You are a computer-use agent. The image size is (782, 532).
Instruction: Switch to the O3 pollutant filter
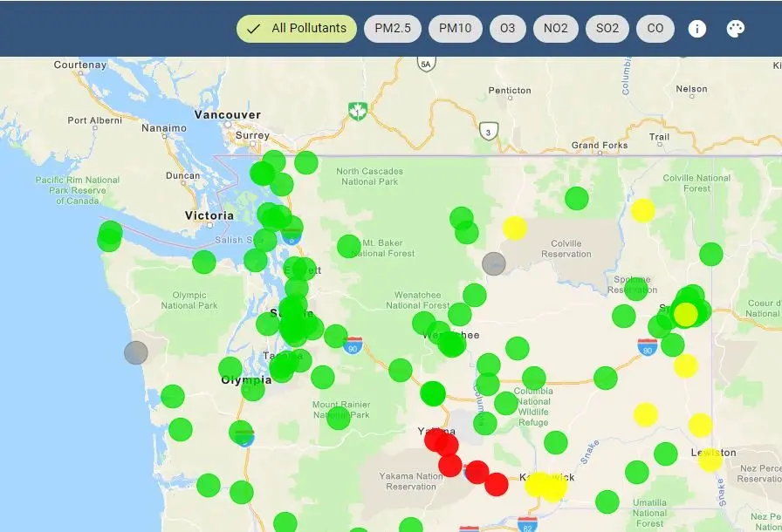pyautogui.click(x=507, y=29)
